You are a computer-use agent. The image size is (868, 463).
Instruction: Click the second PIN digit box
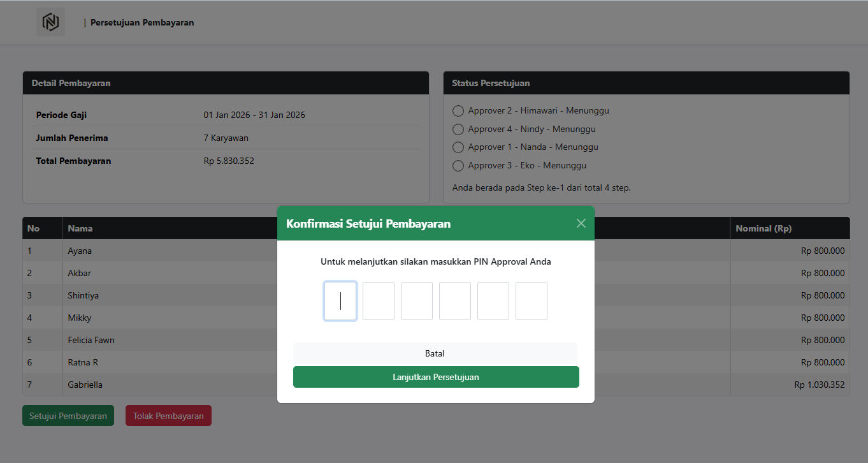[x=379, y=301]
